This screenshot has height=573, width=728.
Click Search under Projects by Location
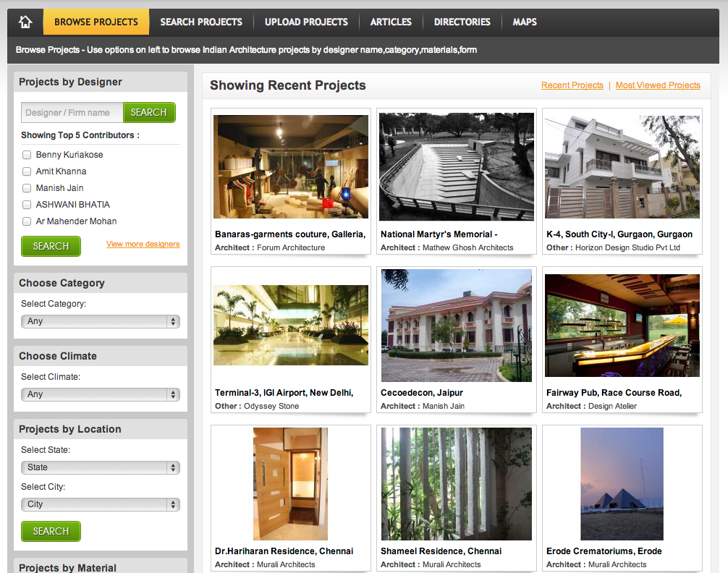pyautogui.click(x=51, y=531)
